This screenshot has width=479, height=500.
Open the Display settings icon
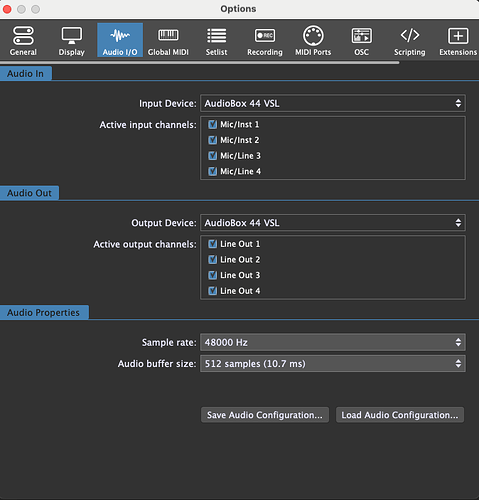pyautogui.click(x=71, y=36)
